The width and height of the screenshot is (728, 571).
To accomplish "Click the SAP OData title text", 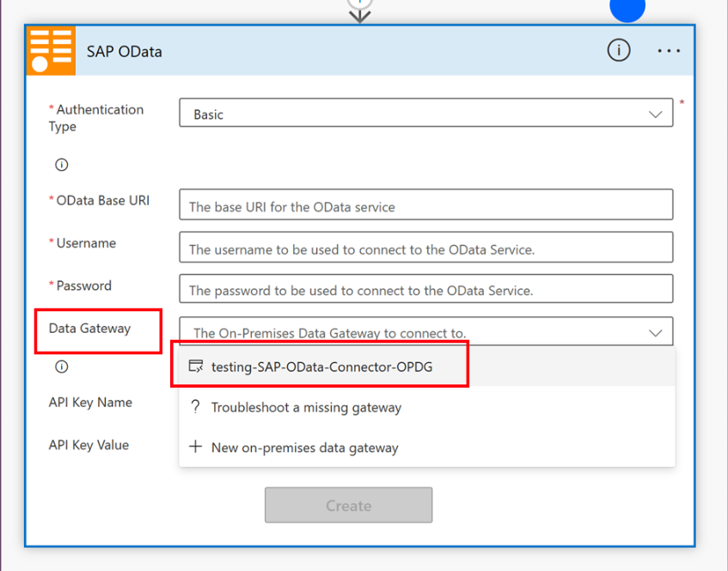I will [x=124, y=52].
